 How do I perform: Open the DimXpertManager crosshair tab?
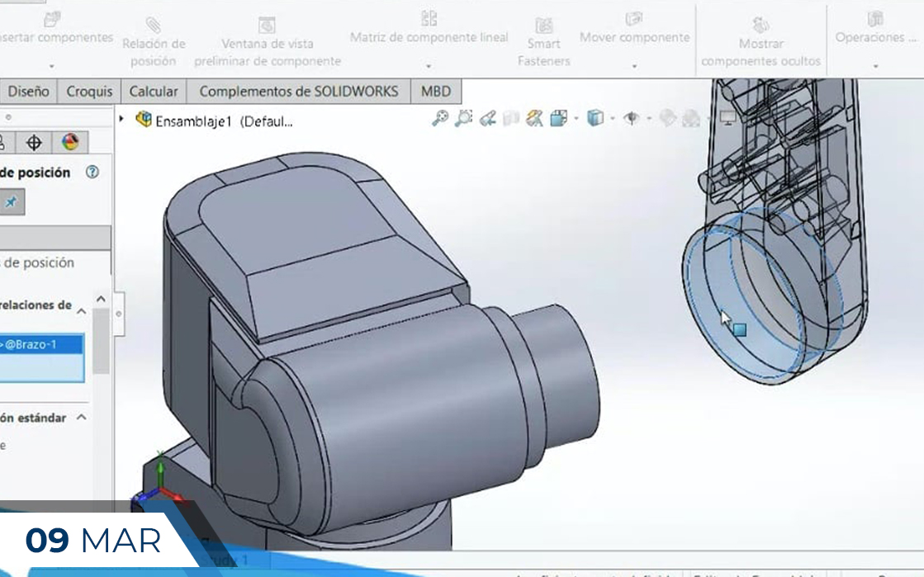(34, 142)
